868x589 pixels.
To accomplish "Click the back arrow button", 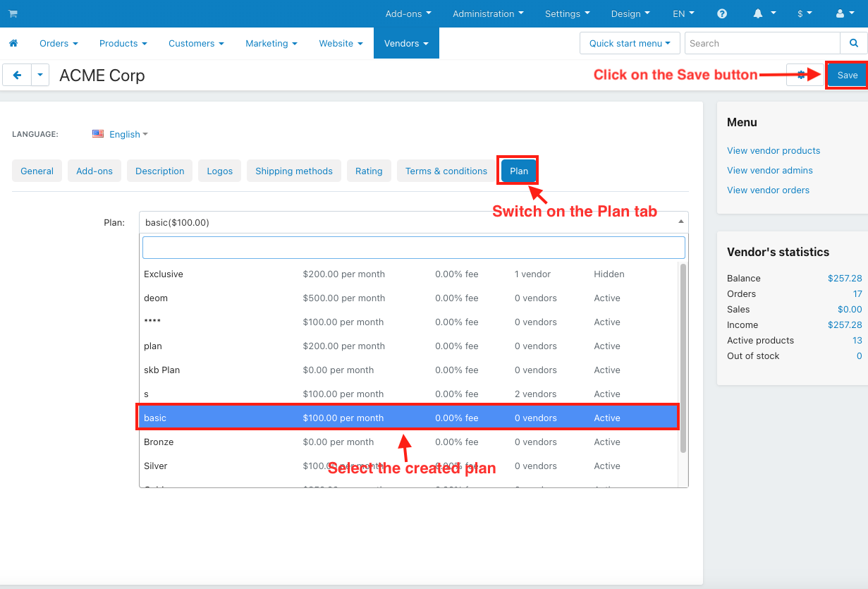I will point(17,75).
